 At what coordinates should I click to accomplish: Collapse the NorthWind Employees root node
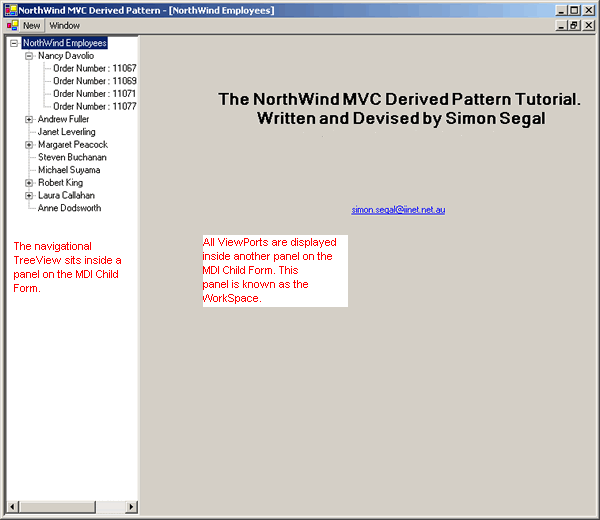14,43
